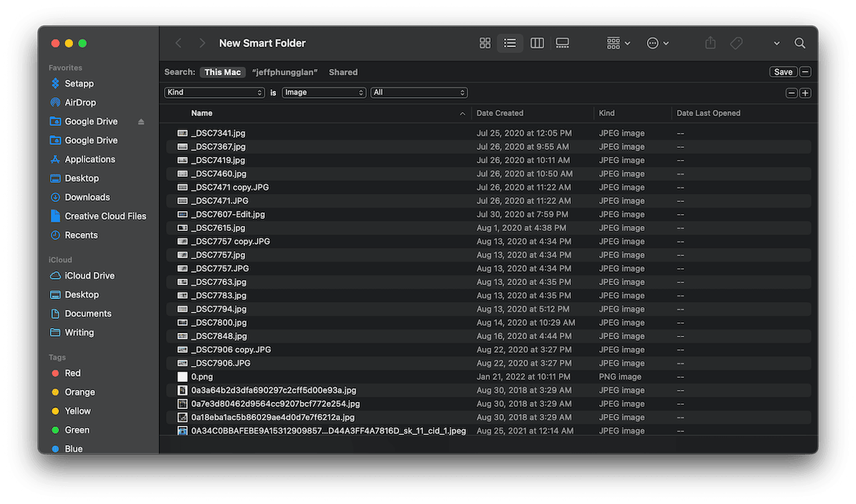Add a search rule with plus button

(x=805, y=93)
